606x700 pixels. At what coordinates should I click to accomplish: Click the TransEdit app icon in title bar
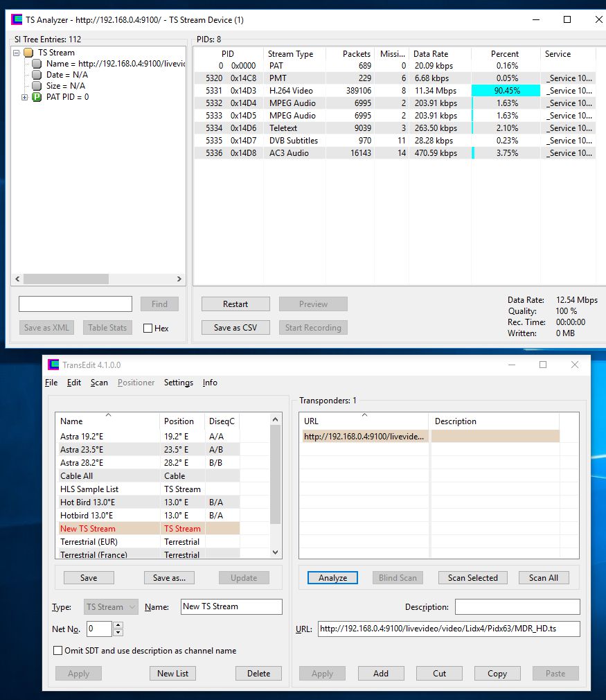pyautogui.click(x=53, y=365)
